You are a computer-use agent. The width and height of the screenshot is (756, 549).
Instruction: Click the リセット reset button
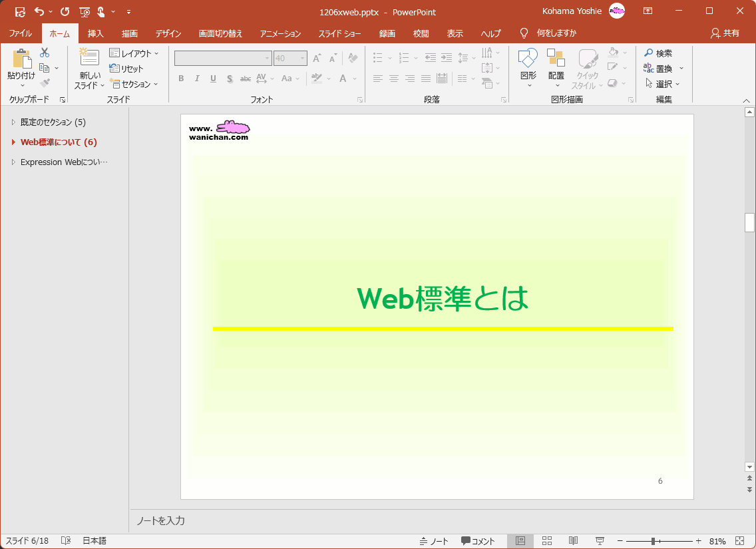[x=126, y=69]
